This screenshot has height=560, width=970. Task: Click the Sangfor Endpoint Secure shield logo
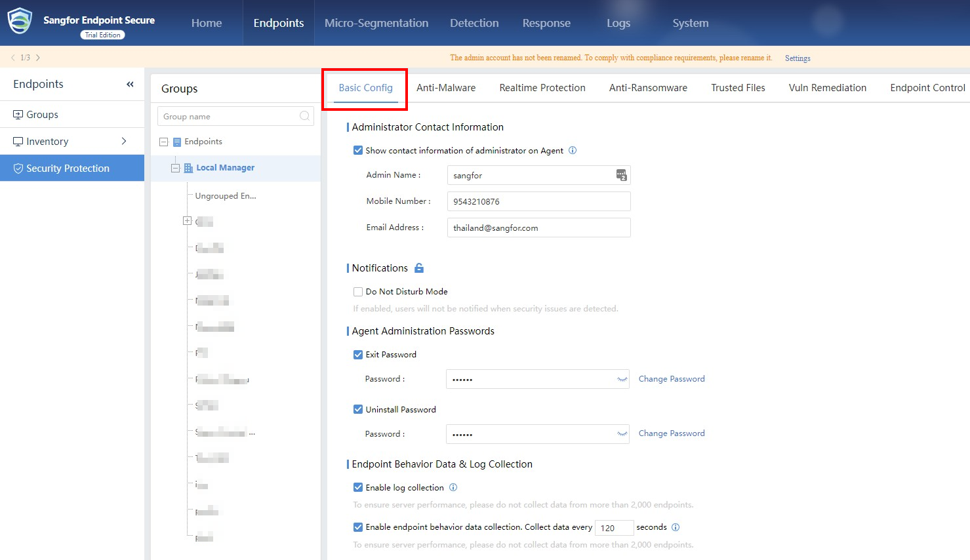click(20, 21)
